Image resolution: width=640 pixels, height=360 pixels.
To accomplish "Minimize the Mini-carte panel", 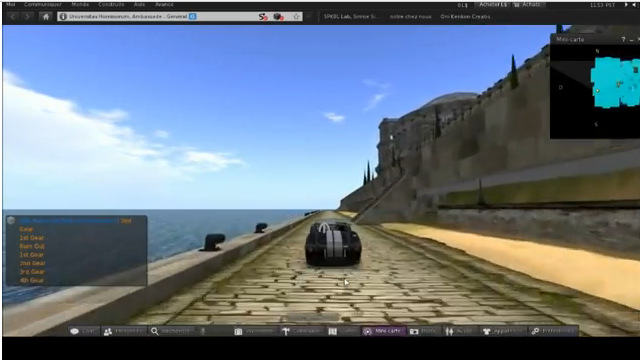I will point(631,40).
